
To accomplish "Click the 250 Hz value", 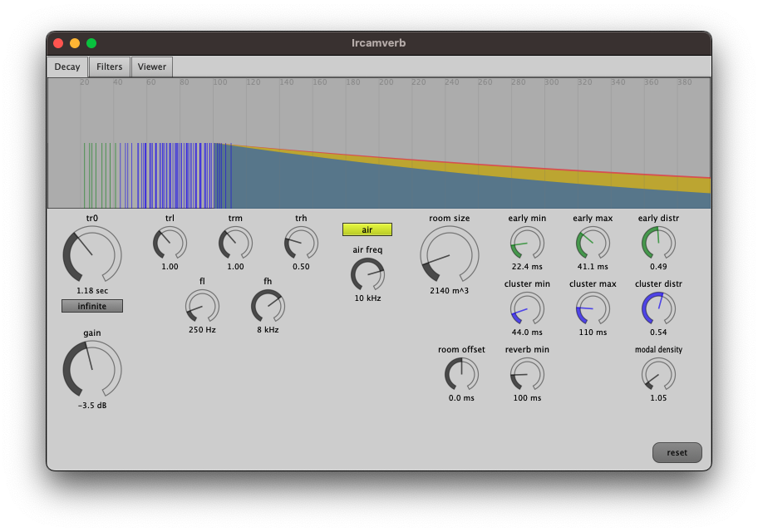I will tap(202, 330).
